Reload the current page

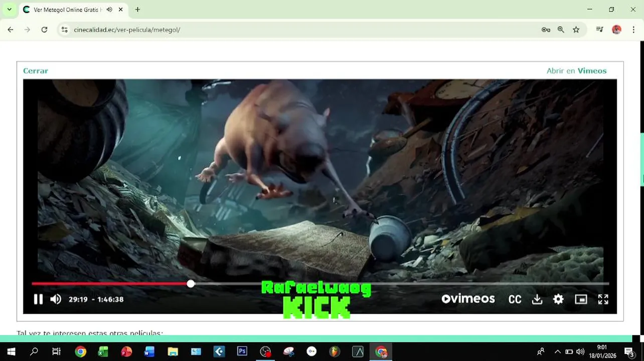point(44,30)
